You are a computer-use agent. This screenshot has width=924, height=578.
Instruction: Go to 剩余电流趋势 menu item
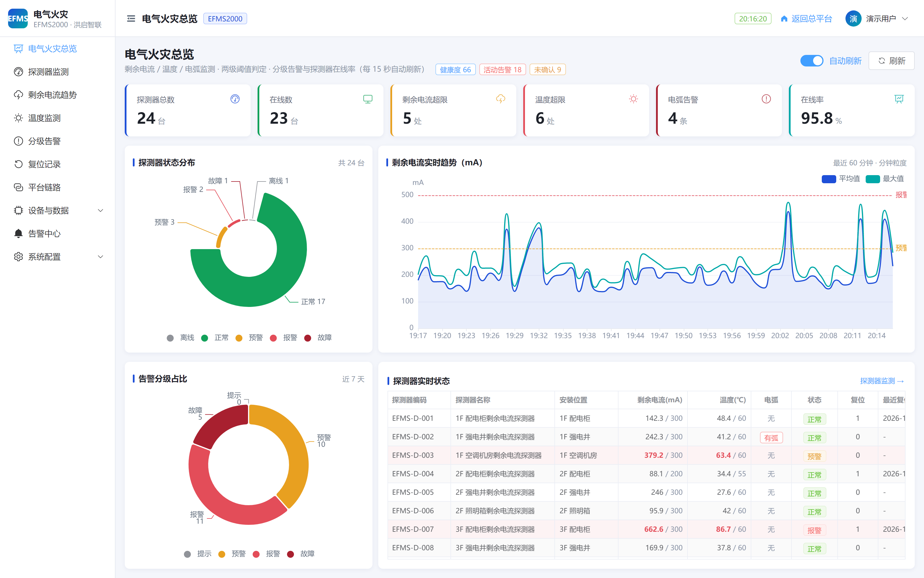point(57,95)
